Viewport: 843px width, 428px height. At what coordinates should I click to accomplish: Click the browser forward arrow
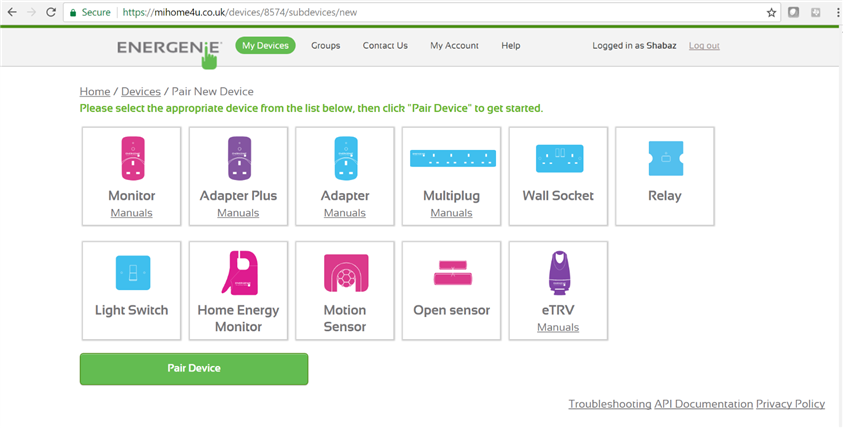(x=31, y=12)
